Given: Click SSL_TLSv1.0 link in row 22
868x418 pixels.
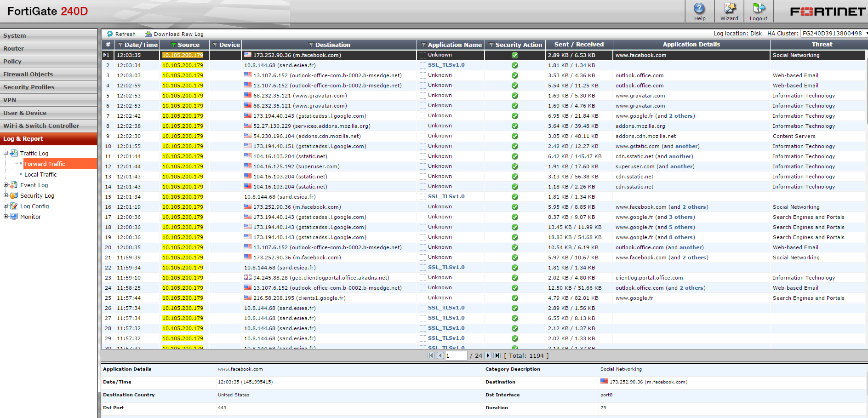Looking at the screenshot, I should coord(446,267).
